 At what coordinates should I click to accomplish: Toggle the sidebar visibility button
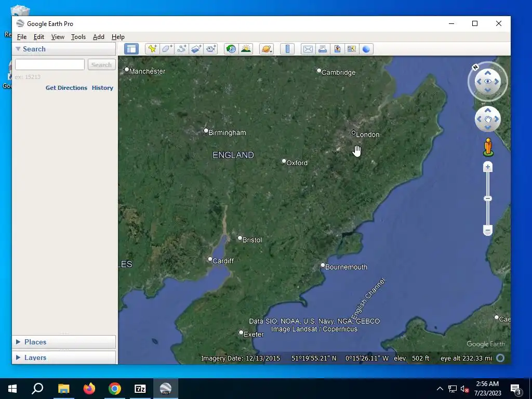[x=131, y=49]
